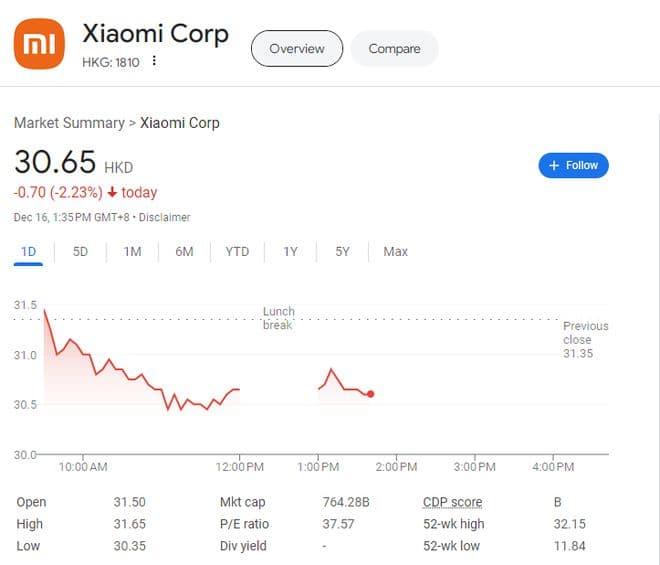Switch chart to 5D range

click(x=81, y=252)
